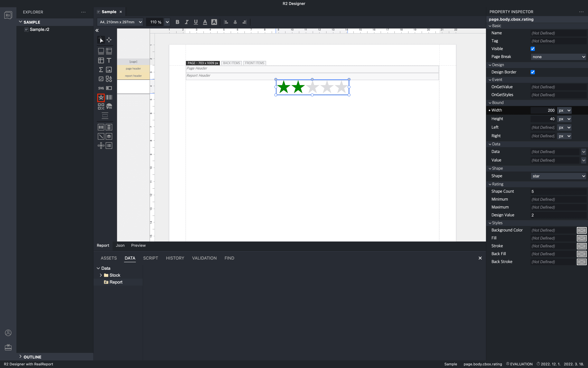Pick the row box layout tool
This screenshot has height=368, width=588.
pyautogui.click(x=109, y=127)
